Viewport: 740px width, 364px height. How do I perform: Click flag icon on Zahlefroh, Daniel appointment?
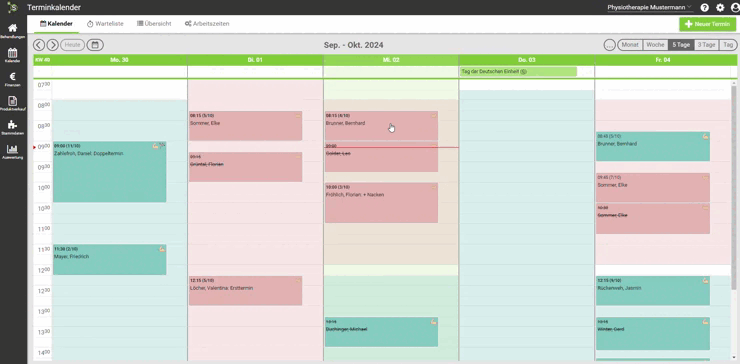(x=163, y=145)
